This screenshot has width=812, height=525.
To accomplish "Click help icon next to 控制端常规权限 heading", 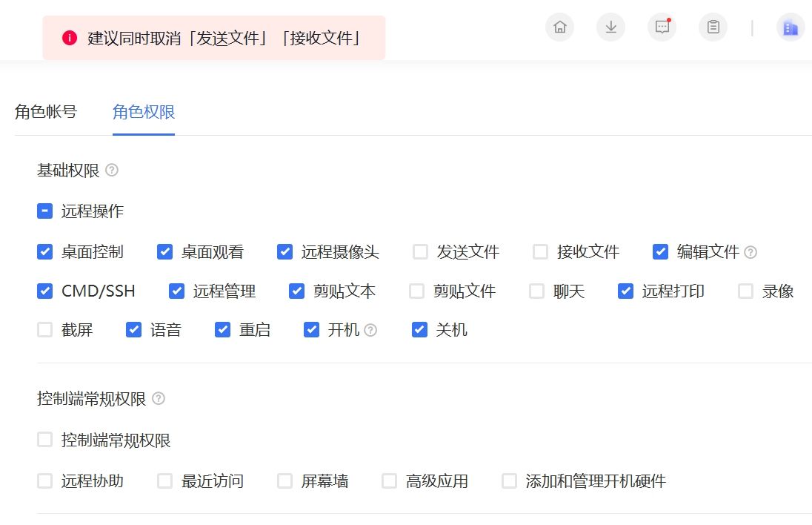I will pyautogui.click(x=159, y=398).
